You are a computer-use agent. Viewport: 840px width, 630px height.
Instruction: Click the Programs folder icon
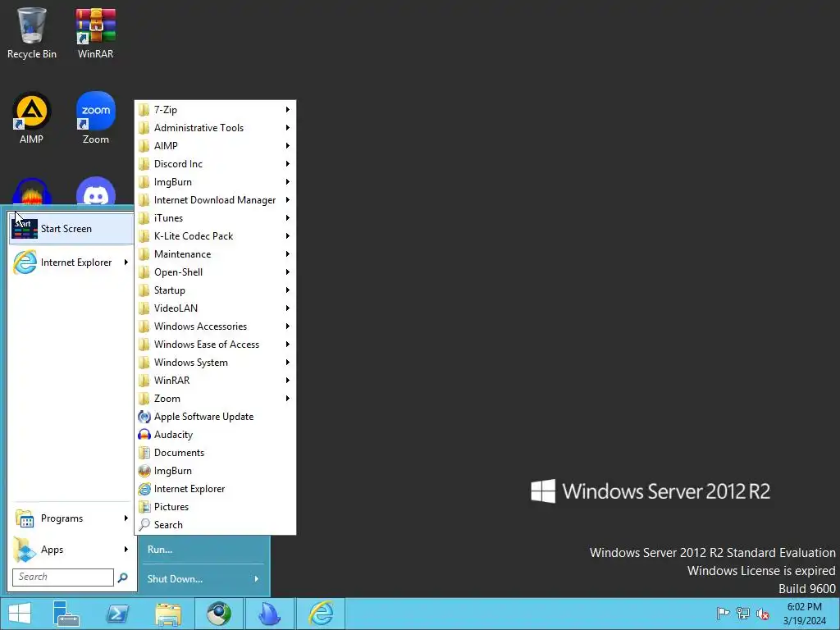point(25,518)
